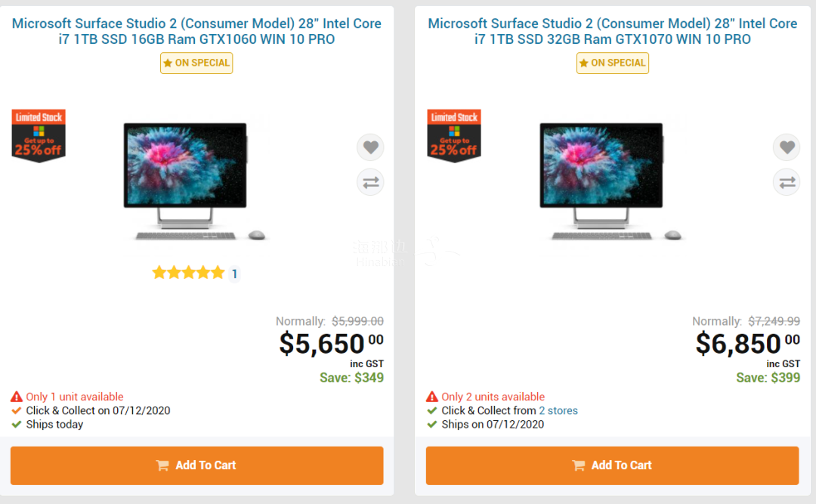Click compare arrows icon on GTX1070 model
The height and width of the screenshot is (504, 816).
[x=787, y=182]
